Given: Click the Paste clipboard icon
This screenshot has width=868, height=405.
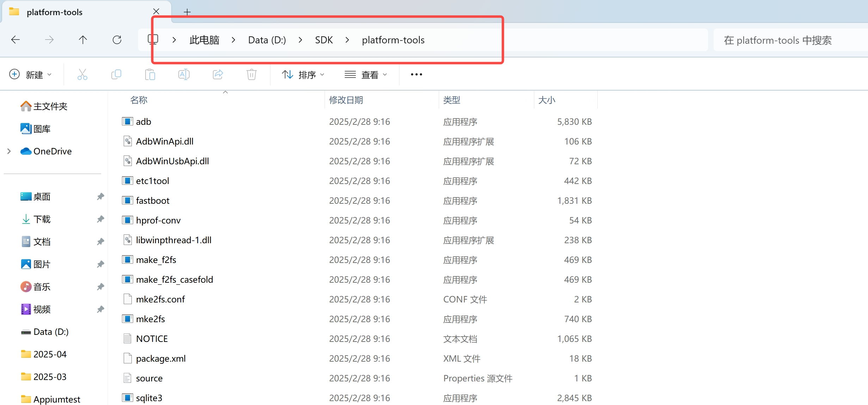Looking at the screenshot, I should (150, 74).
